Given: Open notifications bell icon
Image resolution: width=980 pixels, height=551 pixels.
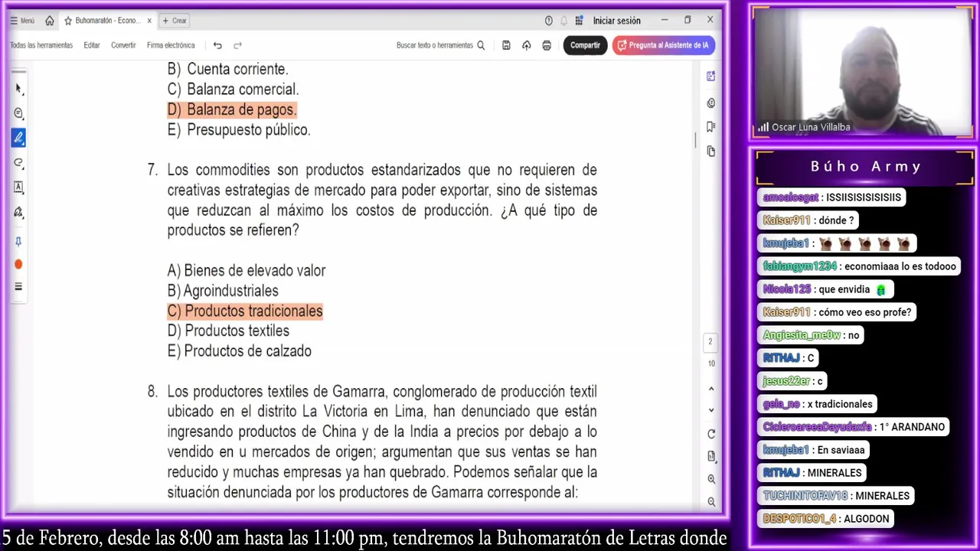Looking at the screenshot, I should (564, 21).
